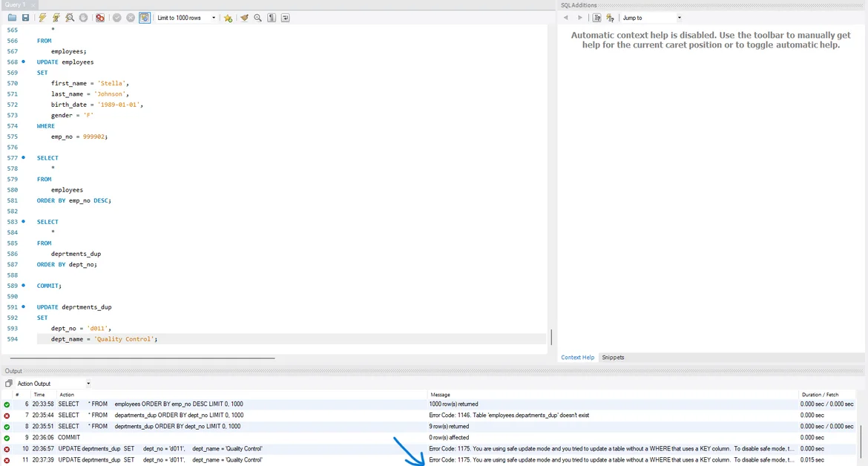
Task: Execute the query with the lightning bolt icon
Action: point(42,18)
